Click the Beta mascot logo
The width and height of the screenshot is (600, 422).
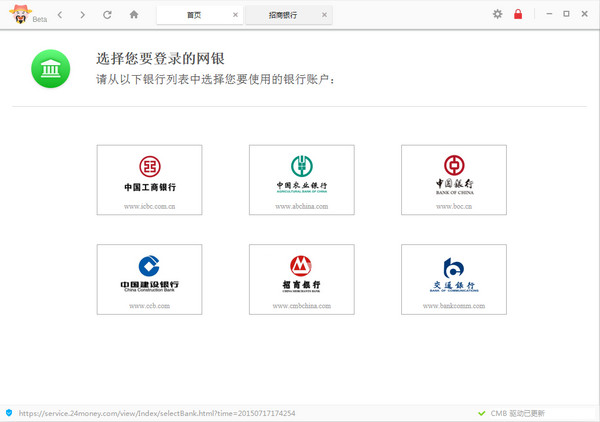coord(16,13)
